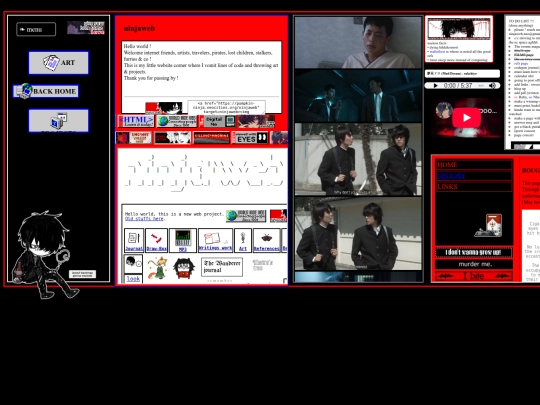
Task: Open the ART button with paper icon
Action: (x=59, y=63)
